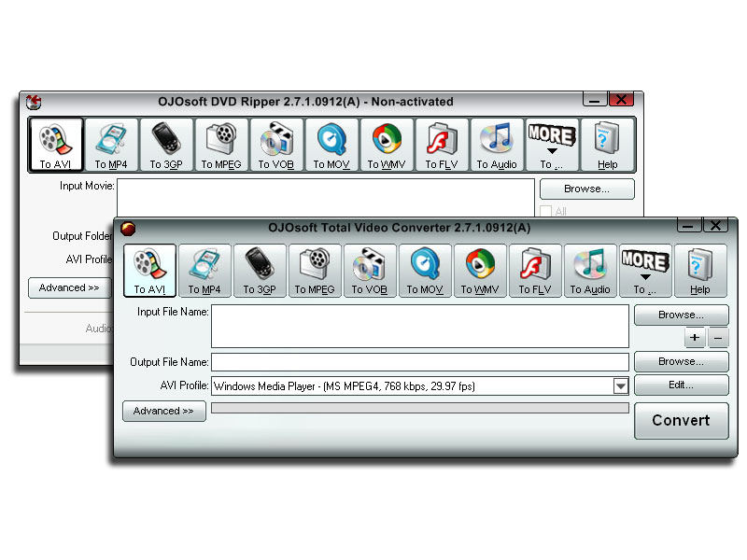
Task: Choose To Audio in DVD Ripper toolbar
Action: click(497, 145)
